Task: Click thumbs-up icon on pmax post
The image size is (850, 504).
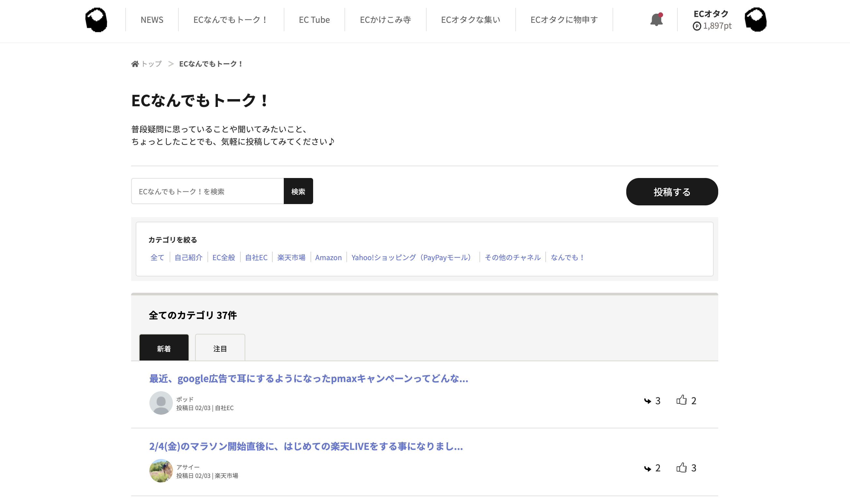Action: pyautogui.click(x=681, y=400)
